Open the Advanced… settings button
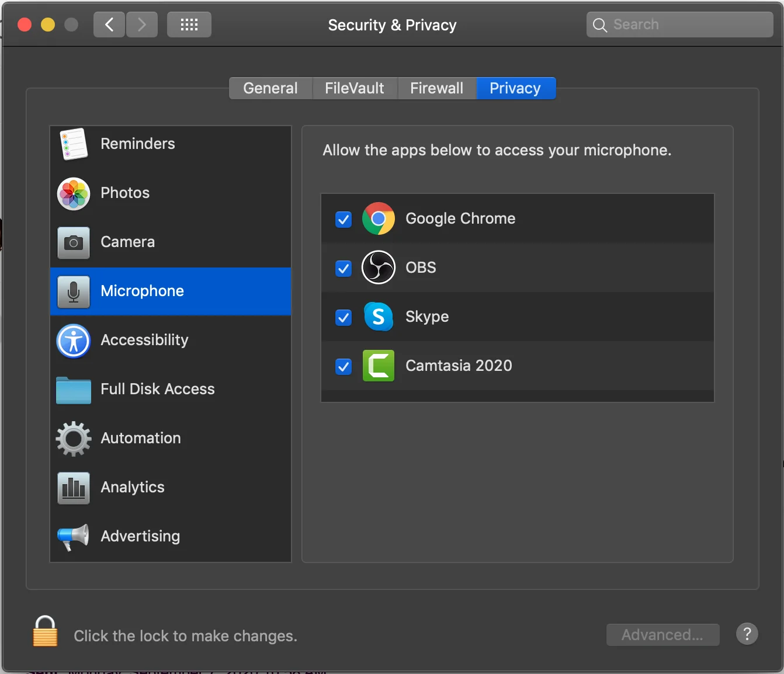Screen dimensions: 784x674 tap(663, 635)
